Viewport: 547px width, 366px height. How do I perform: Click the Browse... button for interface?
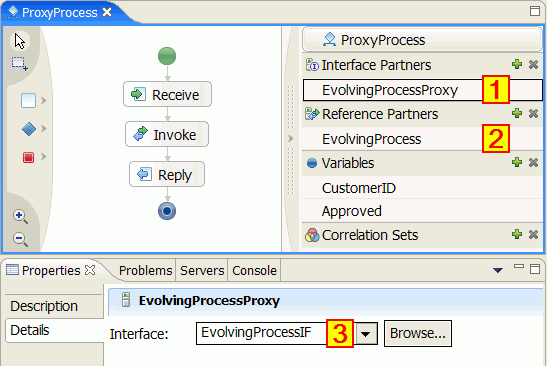pos(418,333)
